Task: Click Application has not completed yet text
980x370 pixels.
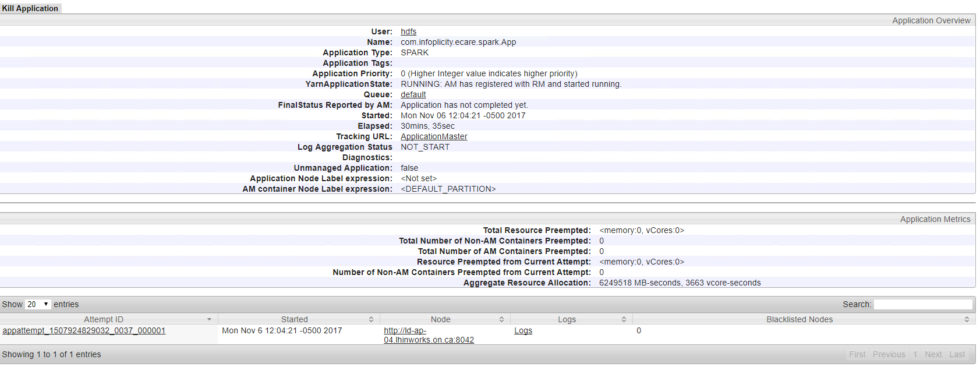Action: point(464,105)
